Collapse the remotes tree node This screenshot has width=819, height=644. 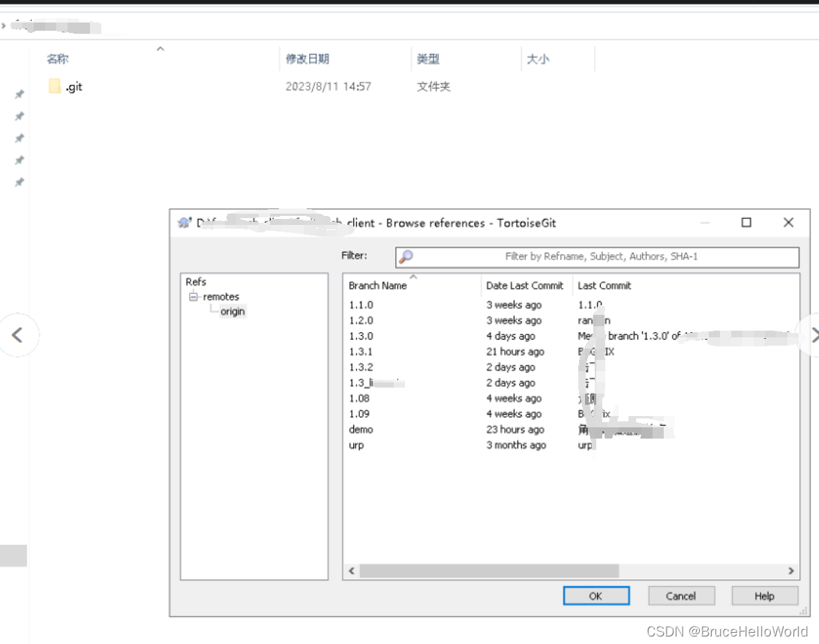coord(193,296)
